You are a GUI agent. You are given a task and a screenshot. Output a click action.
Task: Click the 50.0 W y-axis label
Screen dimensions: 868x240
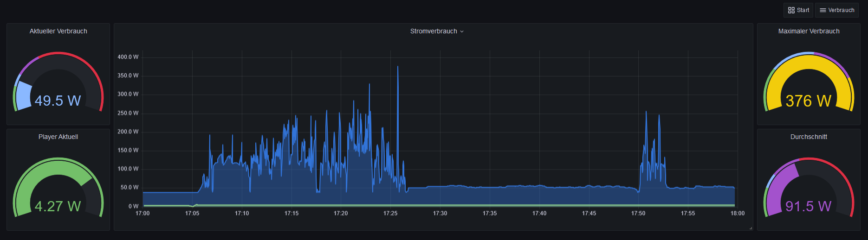130,188
